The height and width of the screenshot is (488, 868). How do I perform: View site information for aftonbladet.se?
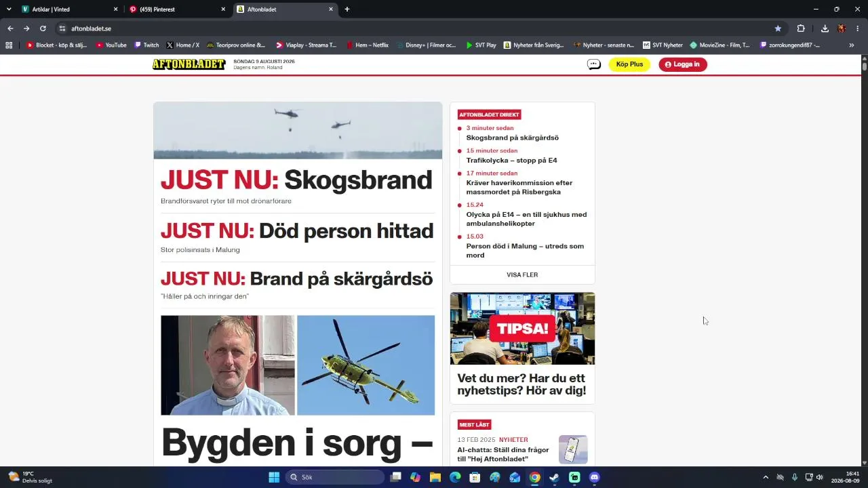62,28
